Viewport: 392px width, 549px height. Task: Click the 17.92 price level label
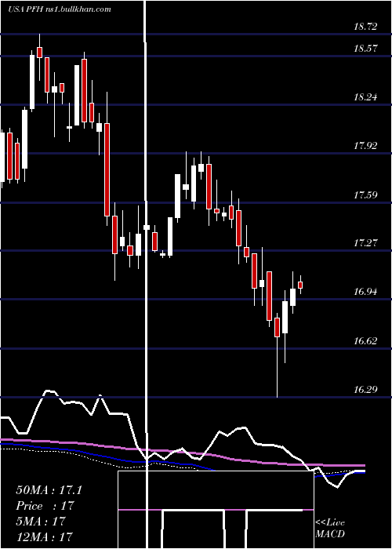coord(366,146)
